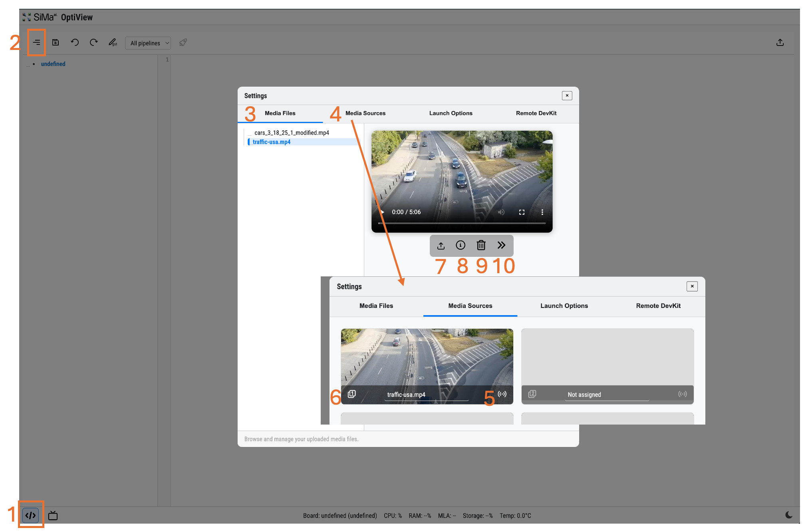This screenshot has width=806, height=532.
Task: Click the gst pencil edit icon
Action: point(113,42)
